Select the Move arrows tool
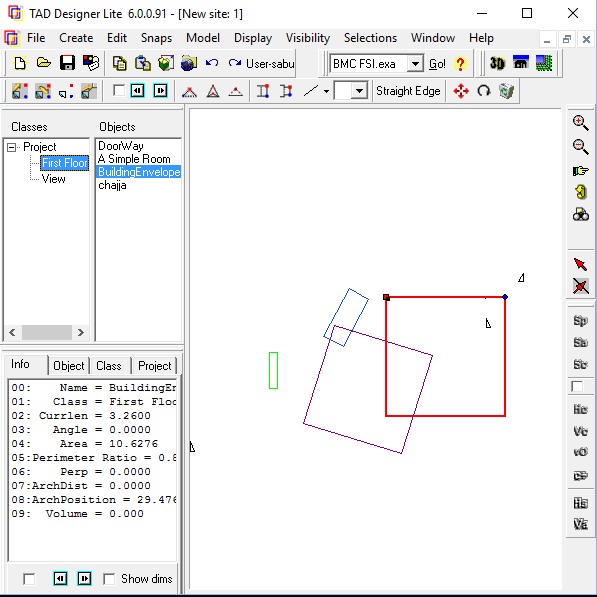Screen dimensions: 597x597 (461, 91)
